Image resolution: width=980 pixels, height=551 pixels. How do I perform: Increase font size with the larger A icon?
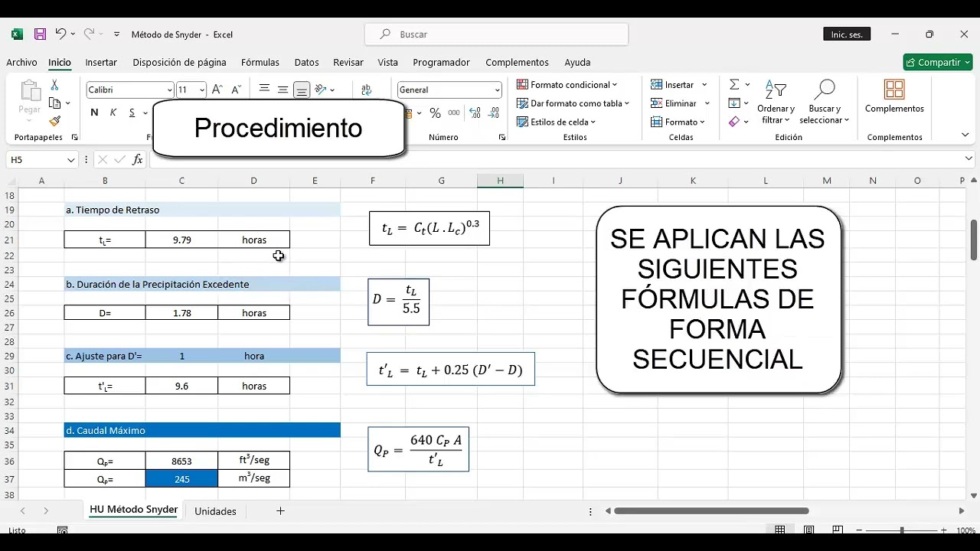point(217,90)
